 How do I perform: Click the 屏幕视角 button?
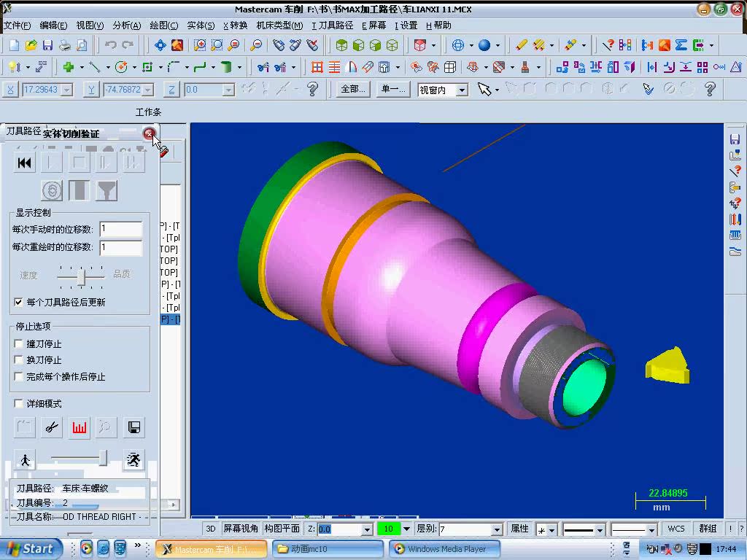click(241, 529)
